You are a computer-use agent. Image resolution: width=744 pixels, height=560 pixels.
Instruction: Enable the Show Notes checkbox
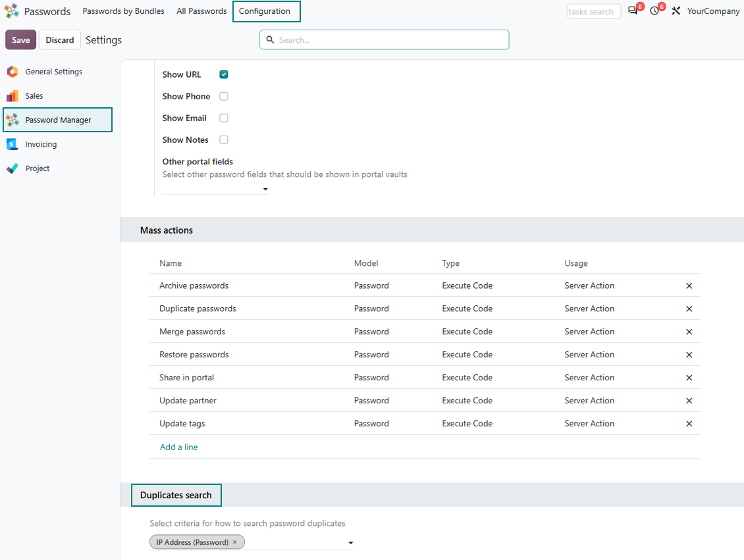[x=224, y=140]
